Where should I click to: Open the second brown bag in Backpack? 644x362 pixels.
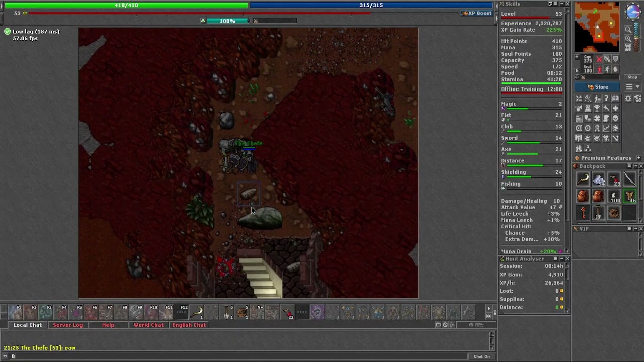point(598,196)
